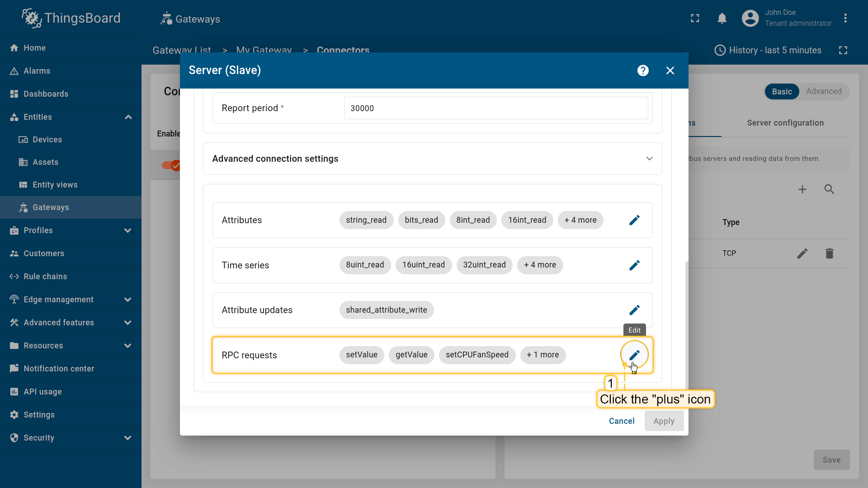The height and width of the screenshot is (488, 868).
Task: Open the Server configuration tab
Action: point(785,123)
